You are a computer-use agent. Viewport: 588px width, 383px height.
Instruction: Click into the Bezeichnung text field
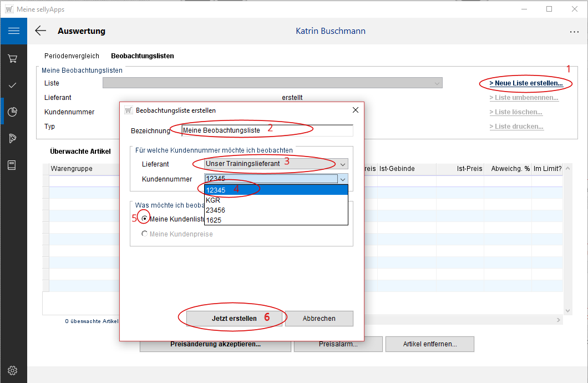point(267,130)
